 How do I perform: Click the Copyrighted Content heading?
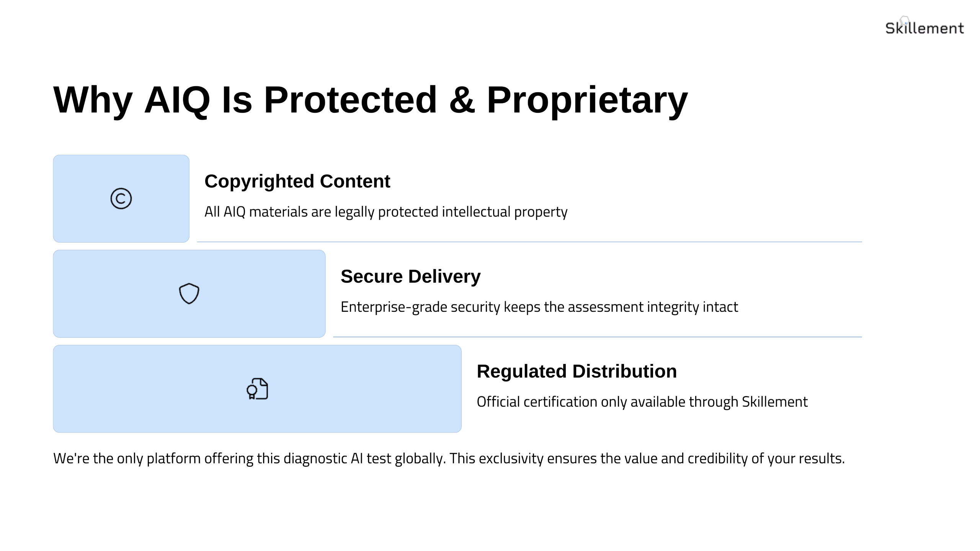[297, 181]
